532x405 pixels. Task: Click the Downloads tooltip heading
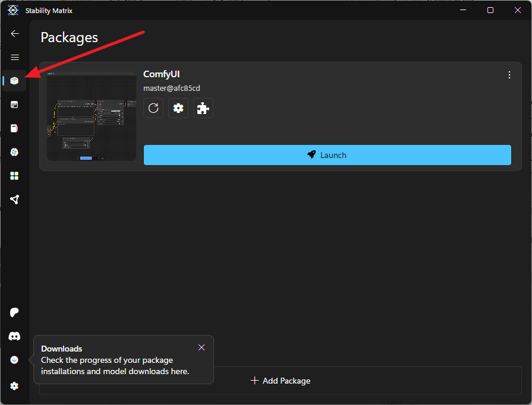tap(61, 349)
